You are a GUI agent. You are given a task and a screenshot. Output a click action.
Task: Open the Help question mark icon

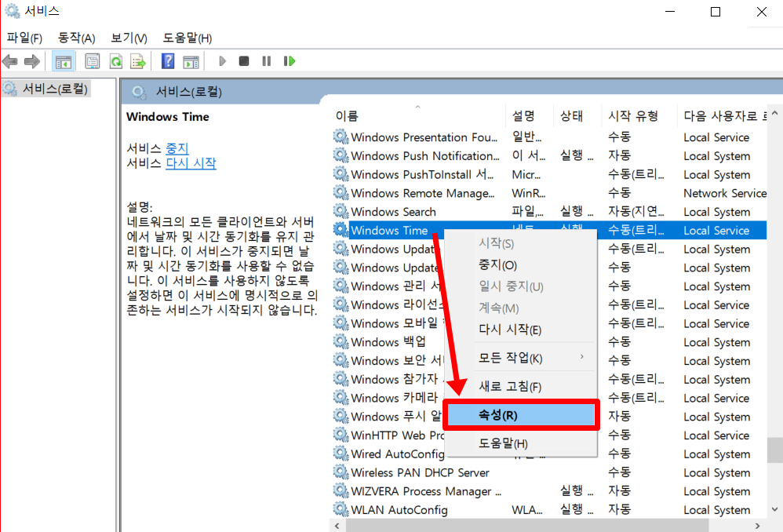pos(168,61)
